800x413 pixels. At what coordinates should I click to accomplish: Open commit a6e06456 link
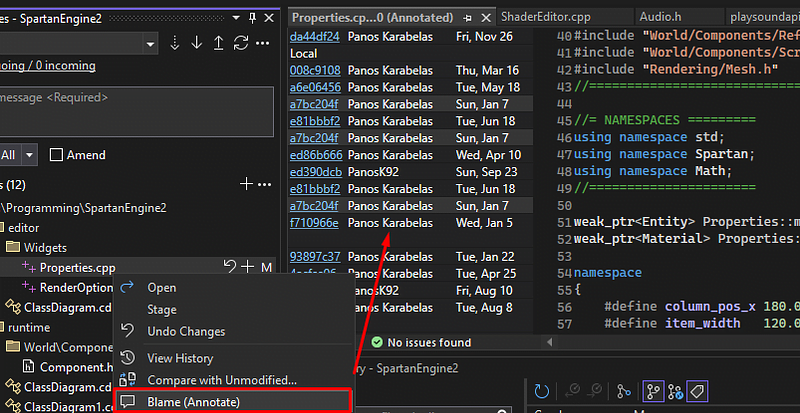coord(315,87)
